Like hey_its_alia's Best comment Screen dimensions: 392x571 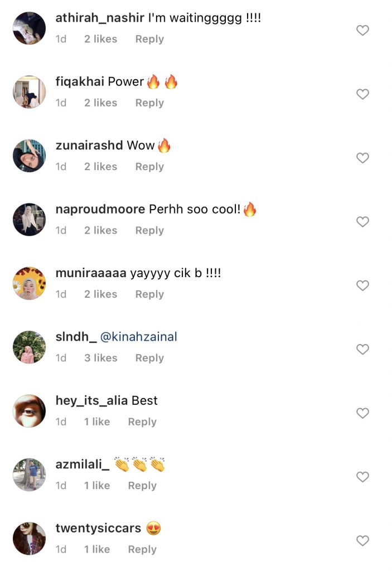click(362, 413)
